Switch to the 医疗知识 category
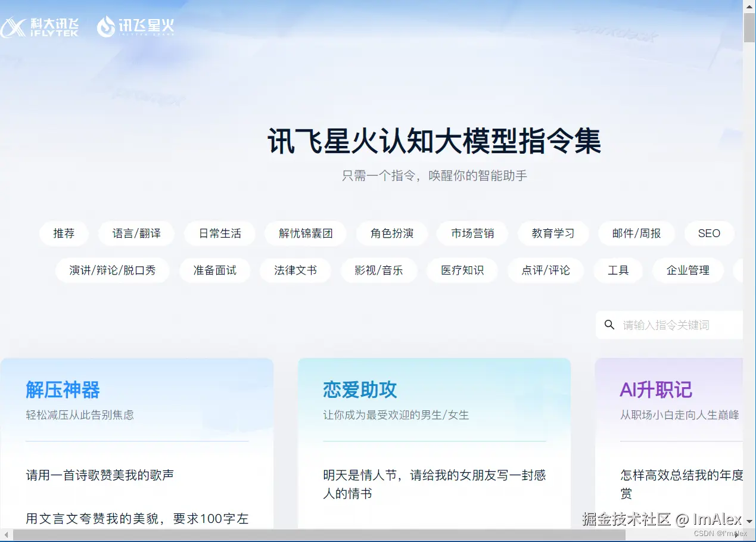The height and width of the screenshot is (542, 756). tap(462, 270)
